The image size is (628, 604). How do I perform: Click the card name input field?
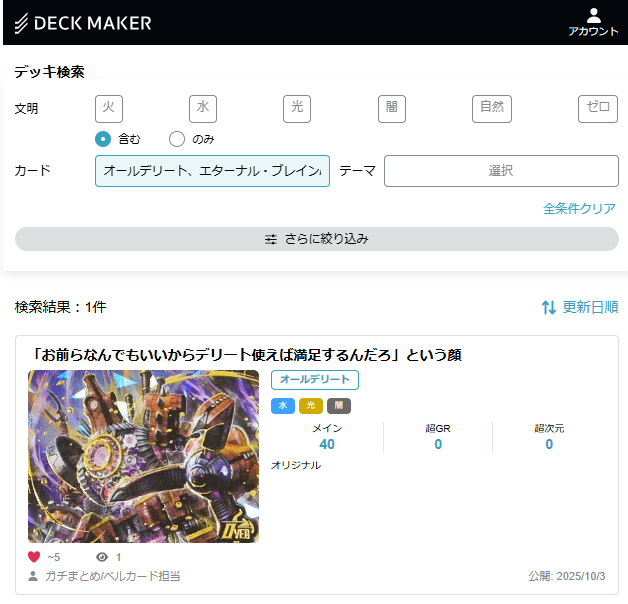click(x=212, y=171)
